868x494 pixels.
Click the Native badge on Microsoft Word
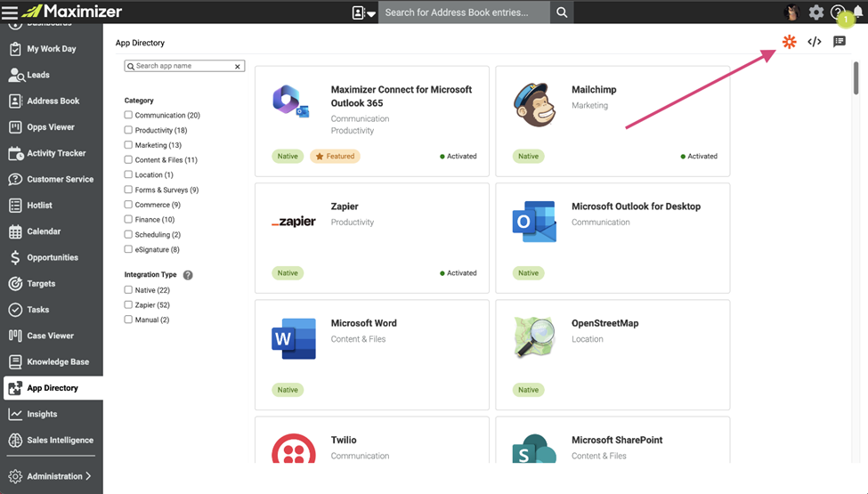point(288,390)
